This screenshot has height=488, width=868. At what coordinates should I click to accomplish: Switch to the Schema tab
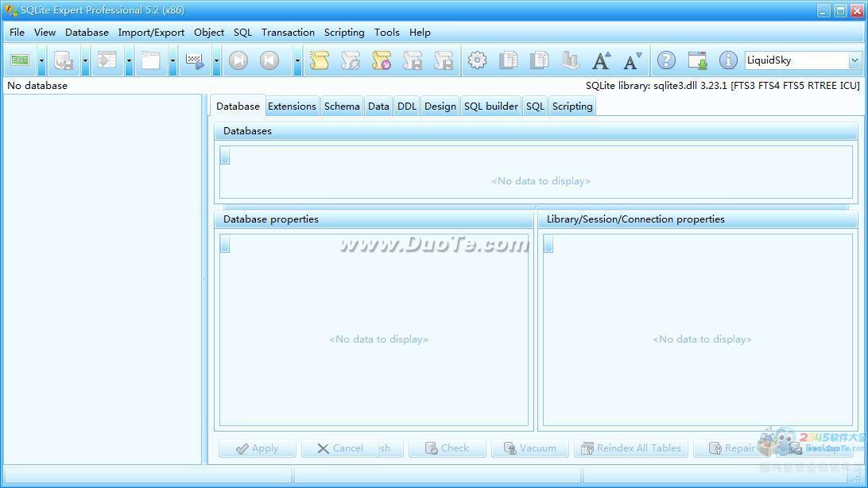click(x=342, y=107)
